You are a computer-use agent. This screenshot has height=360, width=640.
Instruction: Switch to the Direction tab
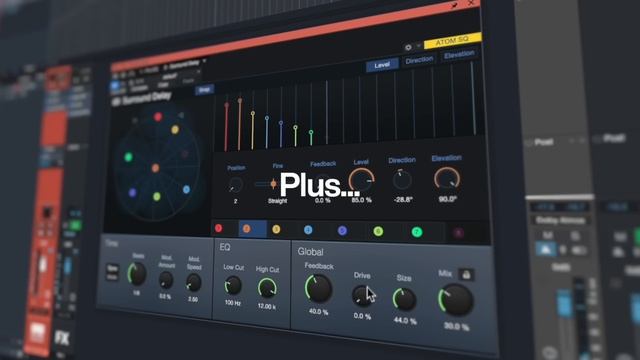pyautogui.click(x=419, y=60)
